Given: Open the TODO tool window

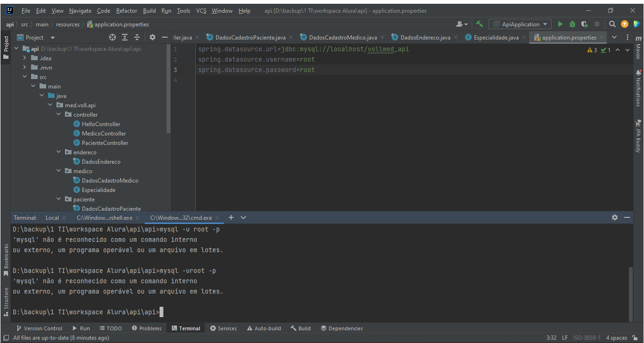Looking at the screenshot, I should [x=111, y=328].
